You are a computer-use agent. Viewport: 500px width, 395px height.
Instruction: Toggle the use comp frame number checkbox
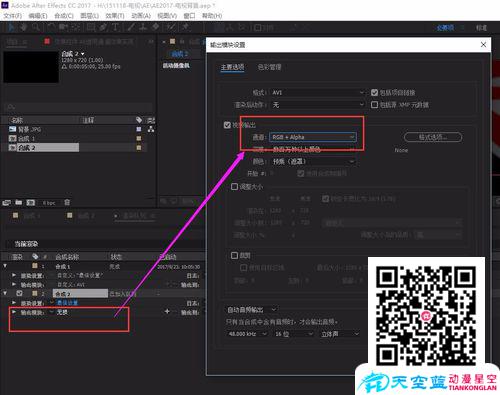[301, 173]
